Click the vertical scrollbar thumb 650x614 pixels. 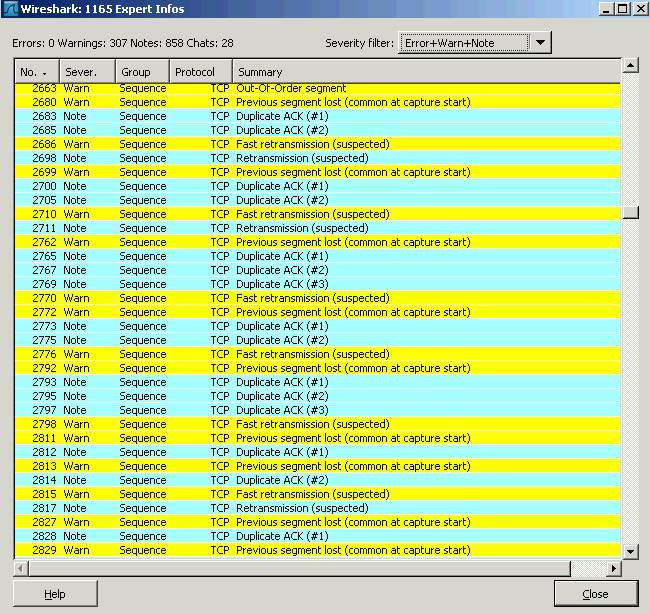point(630,212)
